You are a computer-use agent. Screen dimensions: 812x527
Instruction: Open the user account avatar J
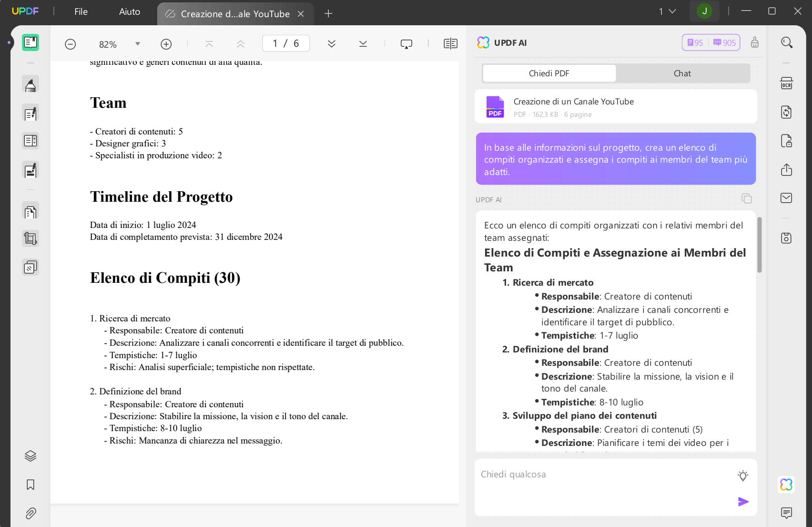coord(704,11)
